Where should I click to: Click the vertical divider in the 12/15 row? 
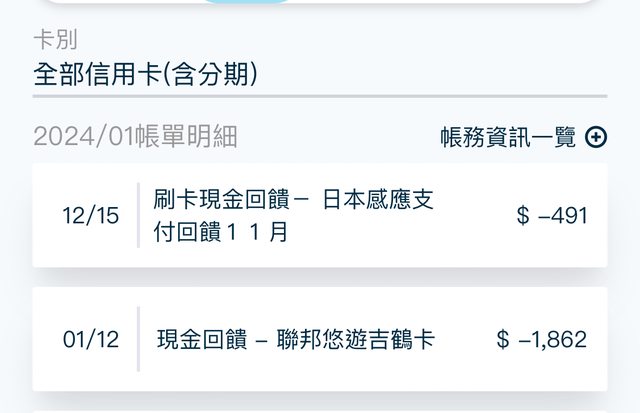click(138, 215)
